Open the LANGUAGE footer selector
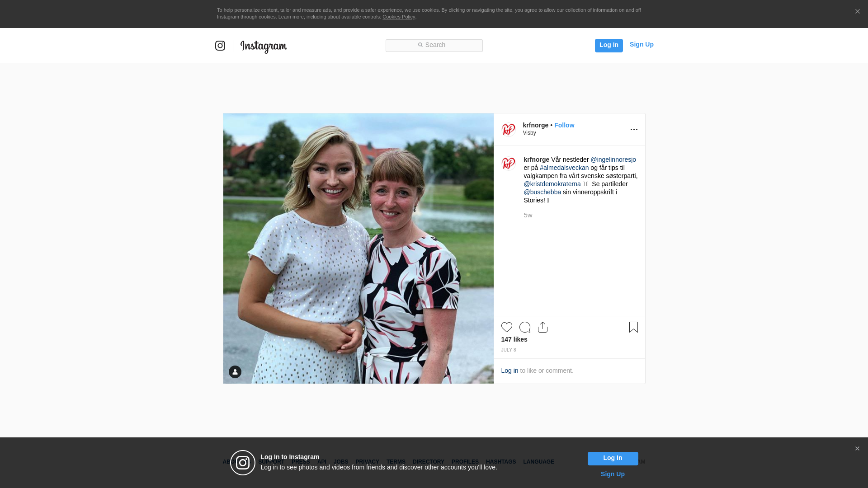The height and width of the screenshot is (488, 868). click(x=538, y=462)
